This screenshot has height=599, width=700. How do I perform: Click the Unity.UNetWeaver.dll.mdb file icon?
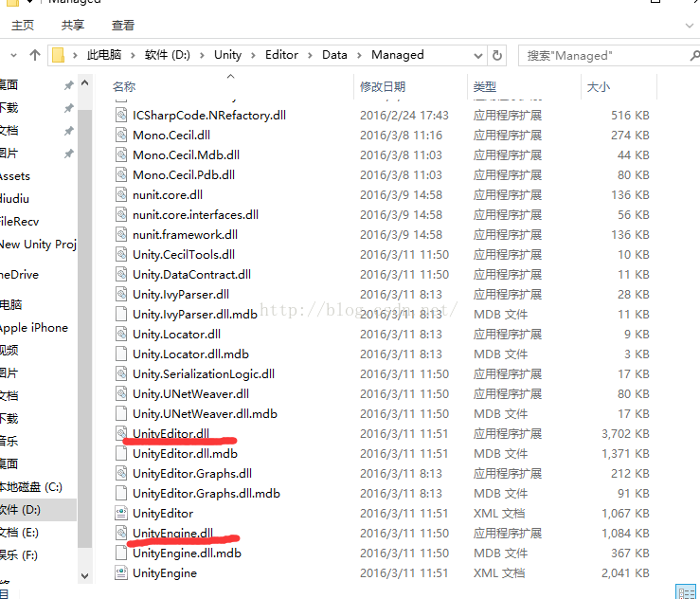pyautogui.click(x=121, y=413)
